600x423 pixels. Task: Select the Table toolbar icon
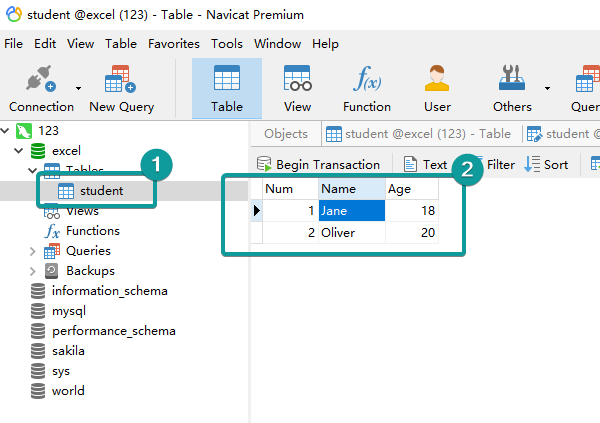[227, 81]
